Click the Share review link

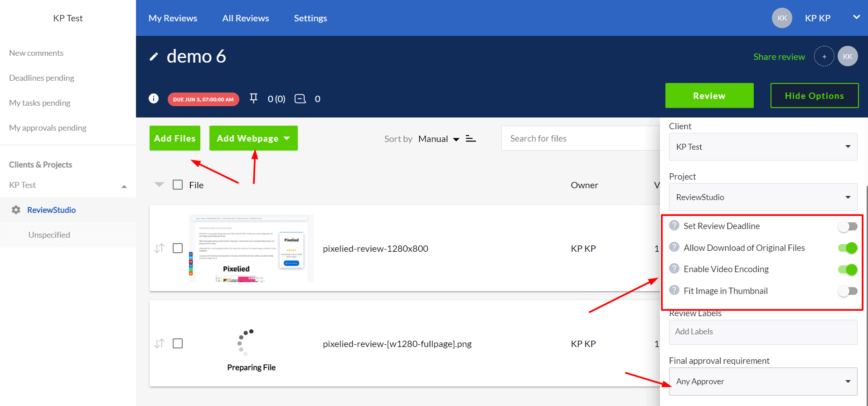click(779, 57)
